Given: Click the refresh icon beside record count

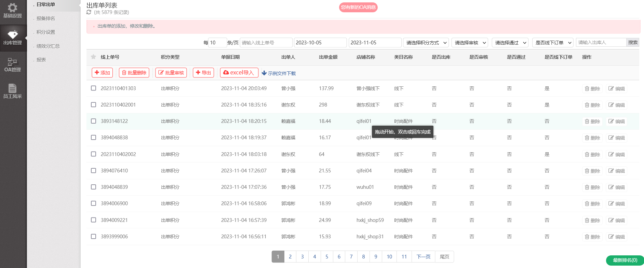Looking at the screenshot, I should [x=89, y=12].
